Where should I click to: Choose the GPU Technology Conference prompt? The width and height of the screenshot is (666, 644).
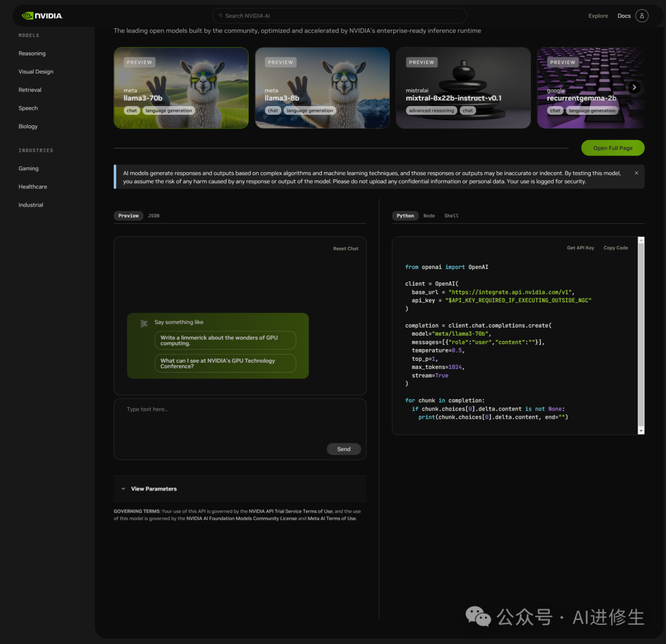[x=225, y=363]
